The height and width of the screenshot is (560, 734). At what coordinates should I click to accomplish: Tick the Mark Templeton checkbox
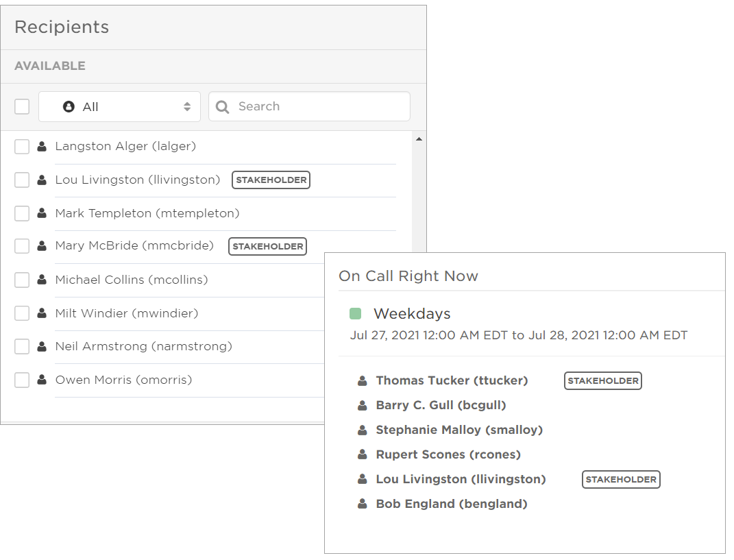click(22, 213)
